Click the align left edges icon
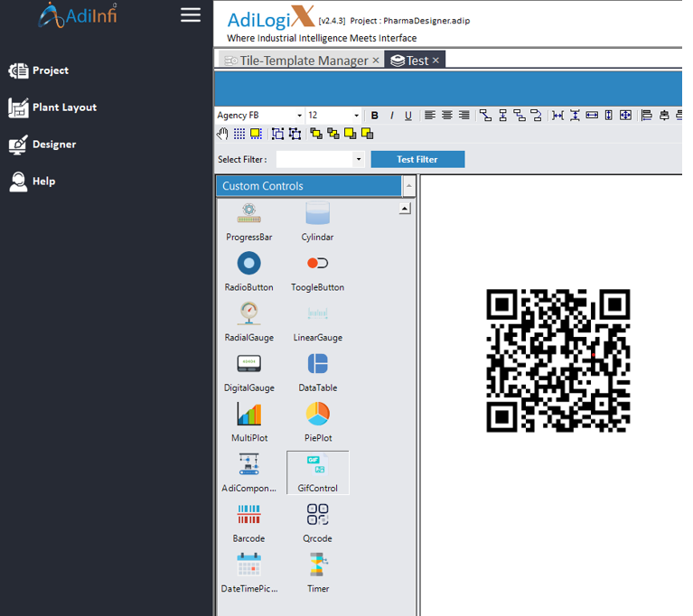Screen dimensions: 693x616 (647, 116)
